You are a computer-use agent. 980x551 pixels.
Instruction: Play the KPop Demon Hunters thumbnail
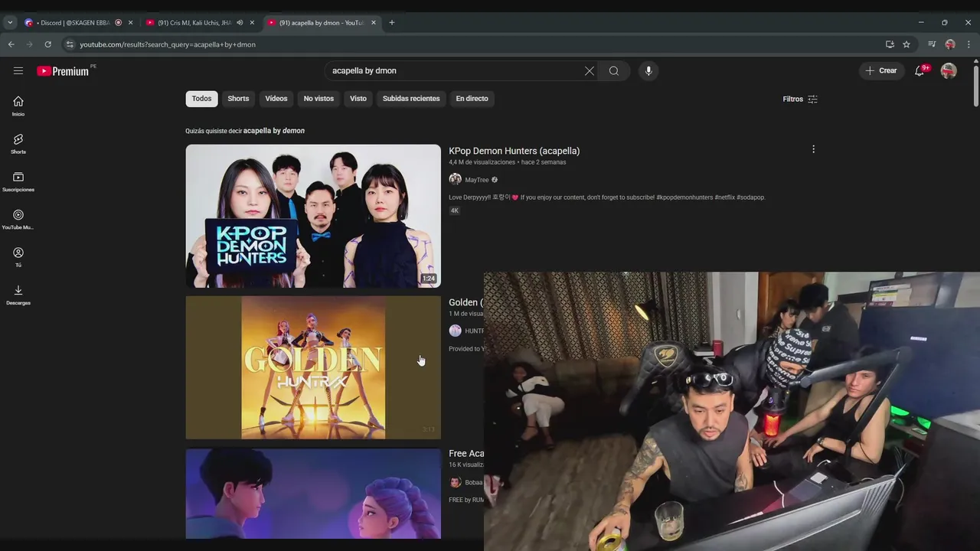click(313, 216)
